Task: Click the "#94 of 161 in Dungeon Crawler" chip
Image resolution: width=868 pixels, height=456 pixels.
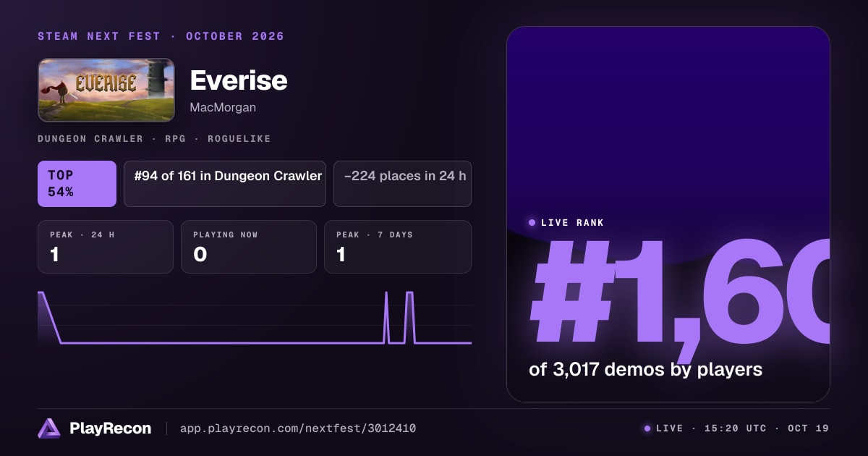Action: click(x=225, y=184)
